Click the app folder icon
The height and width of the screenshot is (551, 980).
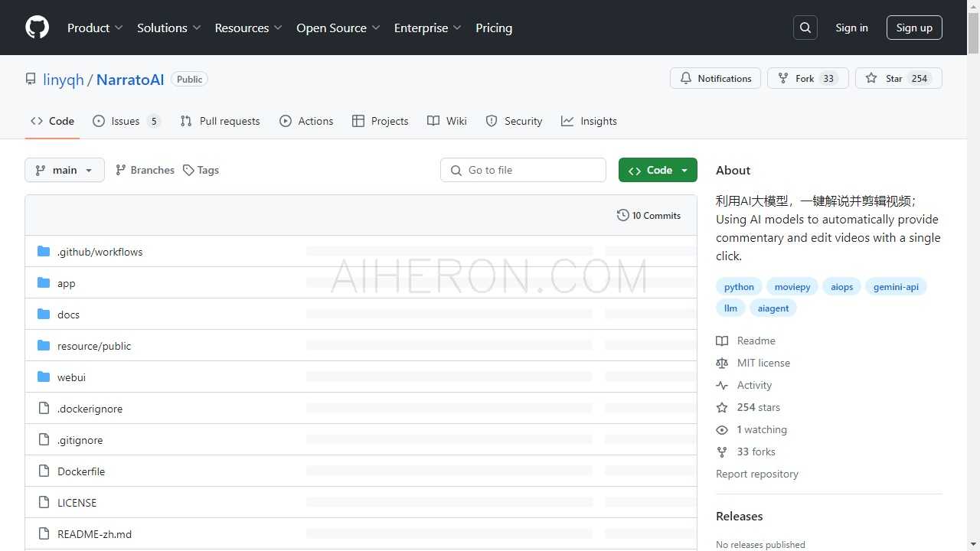point(44,282)
